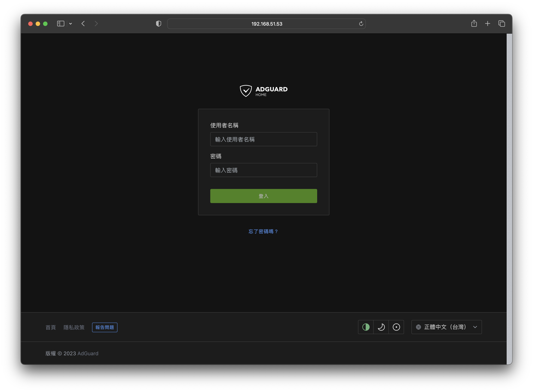
Task: Open the Safari share icon
Action: pyautogui.click(x=474, y=24)
